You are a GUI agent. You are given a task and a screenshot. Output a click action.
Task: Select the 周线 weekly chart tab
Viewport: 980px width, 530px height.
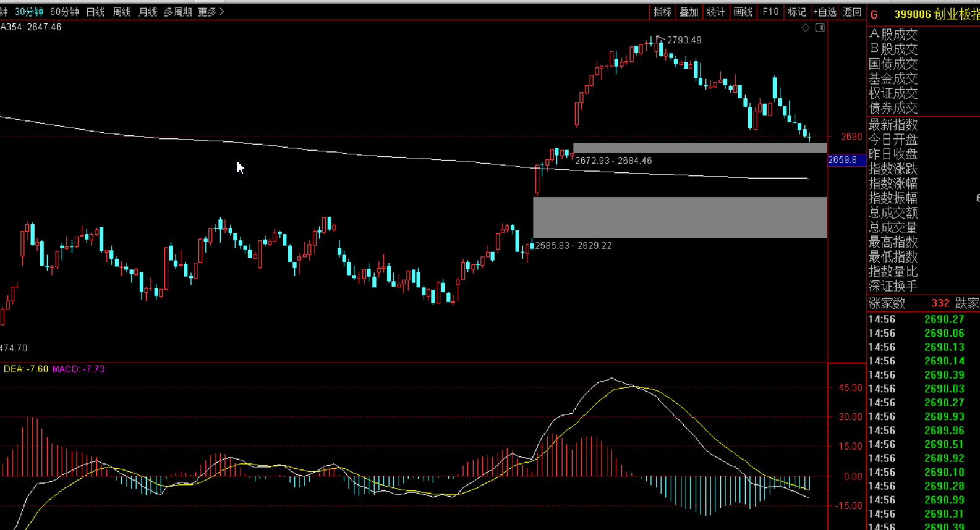click(x=122, y=12)
